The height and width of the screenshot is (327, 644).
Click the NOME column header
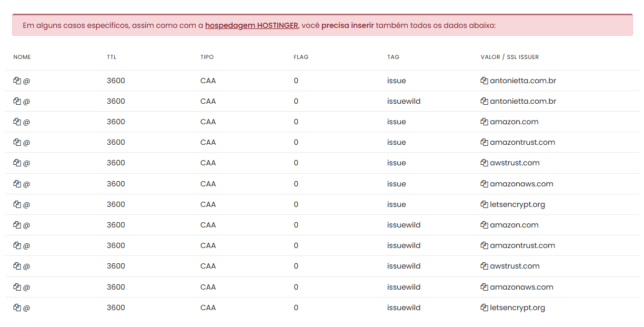(22, 57)
